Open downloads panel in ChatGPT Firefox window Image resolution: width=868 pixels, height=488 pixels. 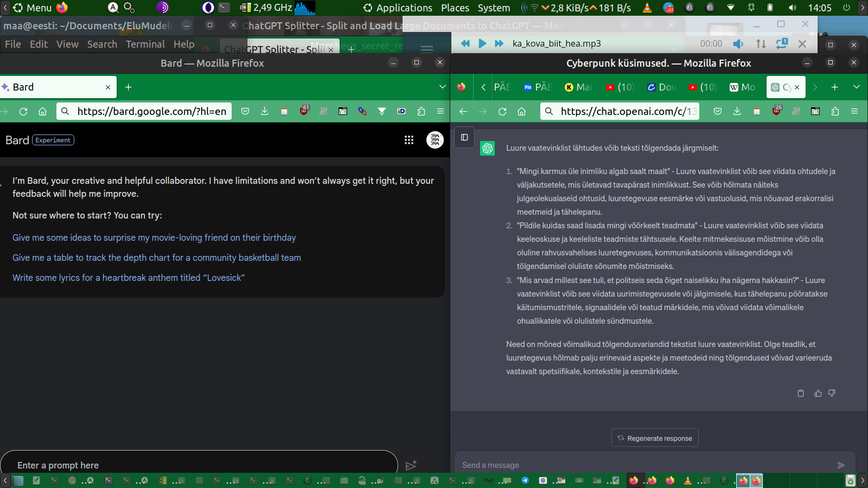click(737, 111)
